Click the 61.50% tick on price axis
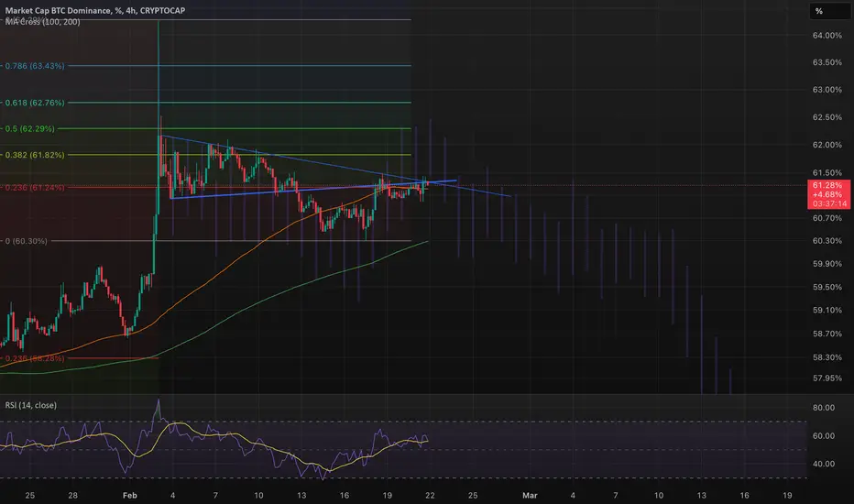 pyautogui.click(x=827, y=172)
